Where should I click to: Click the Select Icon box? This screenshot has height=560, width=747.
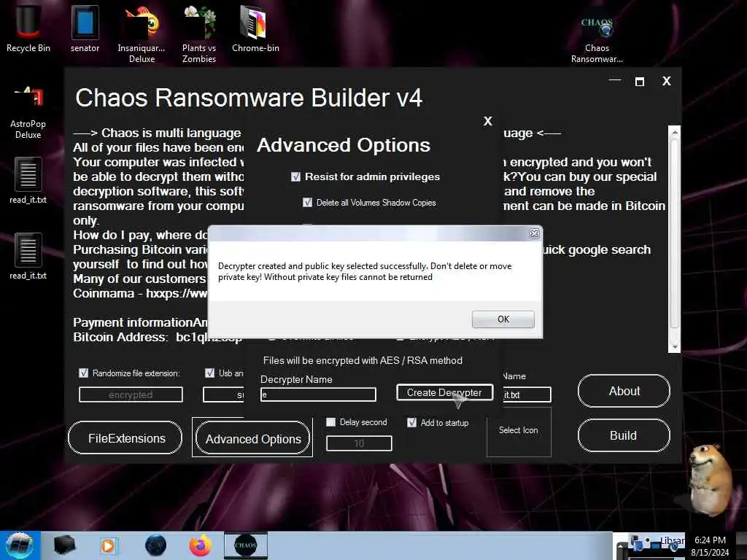click(x=519, y=430)
